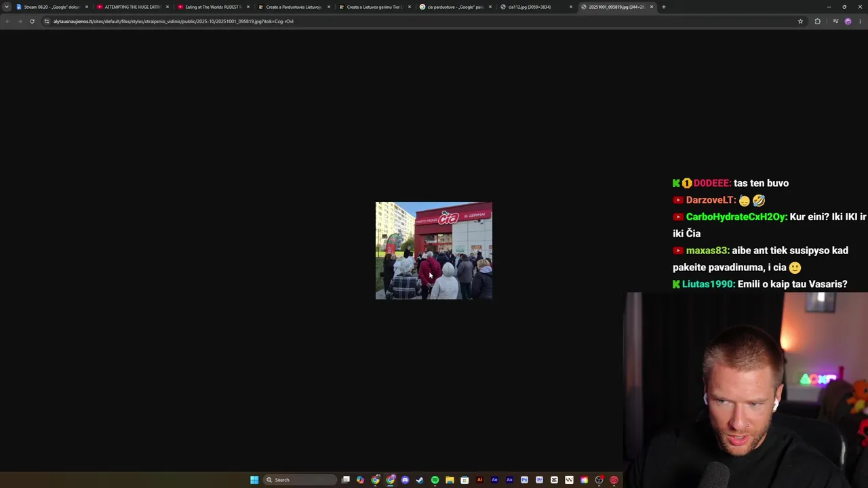Bookmark this page with the star icon
Viewport: 868px width, 488px height.
pos(800,21)
